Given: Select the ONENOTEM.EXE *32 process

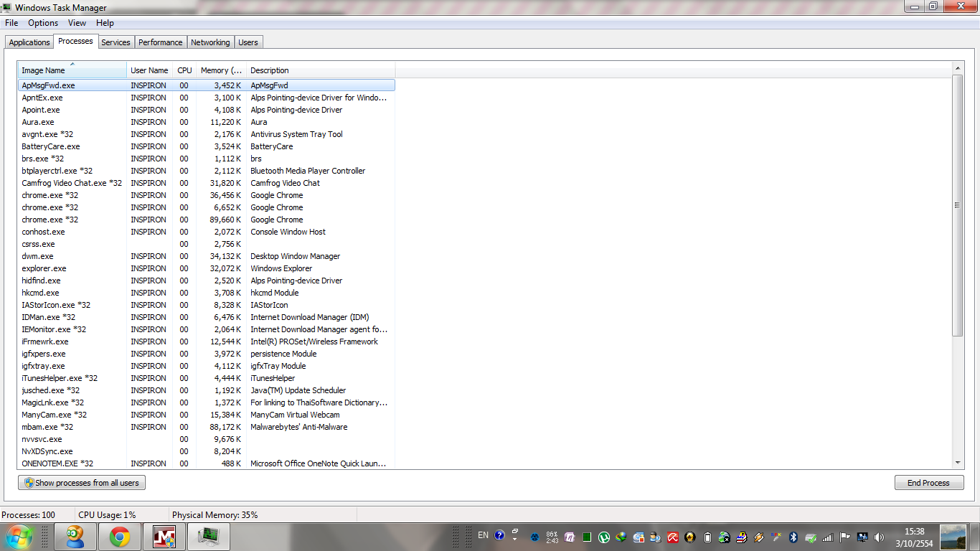Looking at the screenshot, I should coord(207,463).
